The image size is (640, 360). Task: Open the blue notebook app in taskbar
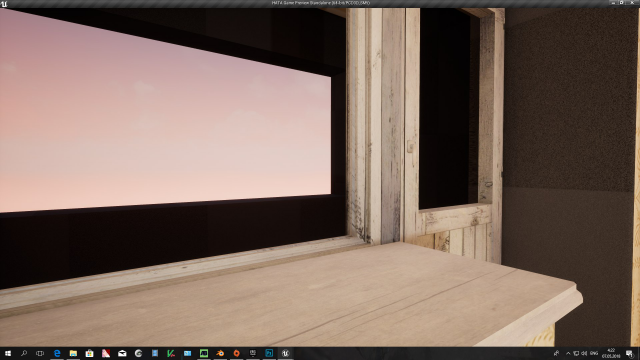pos(155,353)
